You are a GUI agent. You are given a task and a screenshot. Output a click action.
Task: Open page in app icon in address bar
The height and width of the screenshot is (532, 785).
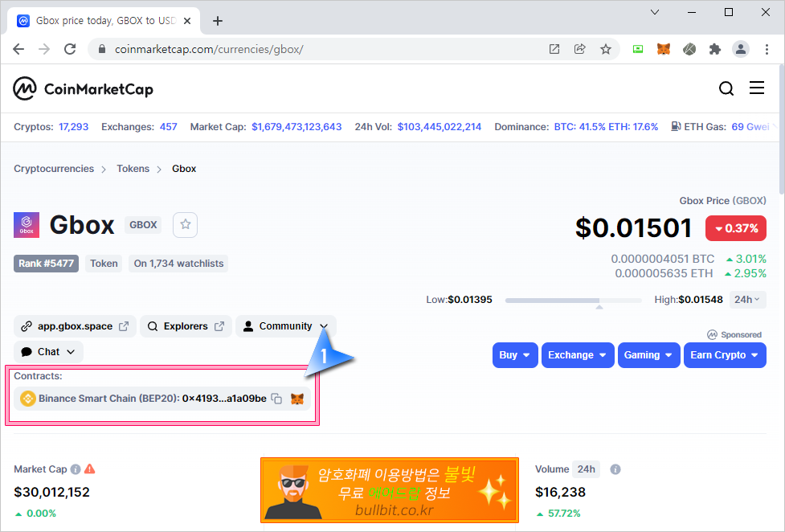(554, 49)
